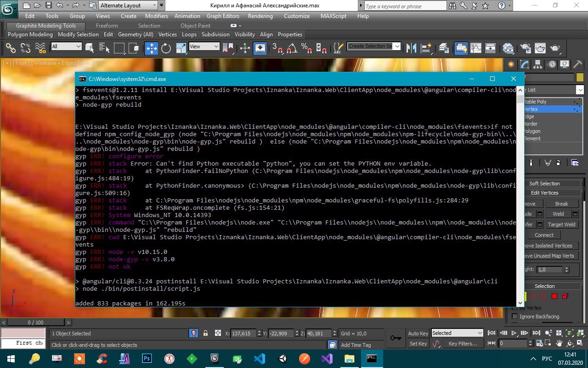
Task: Open the Graph Editors menu
Action: [x=223, y=16]
